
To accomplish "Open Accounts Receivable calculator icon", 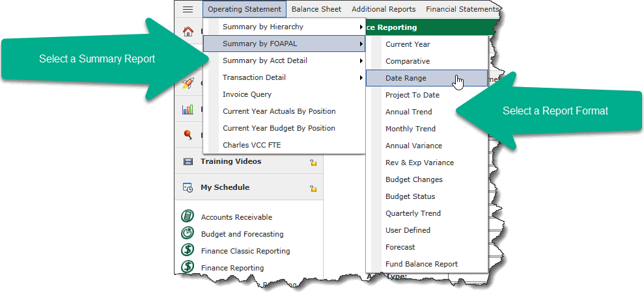I will 188,217.
